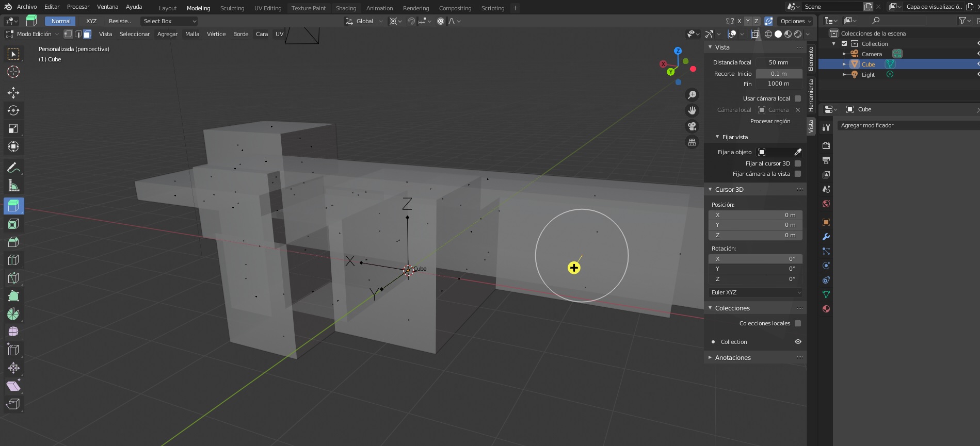
Task: Select the Annotate pencil tool
Action: (13, 168)
